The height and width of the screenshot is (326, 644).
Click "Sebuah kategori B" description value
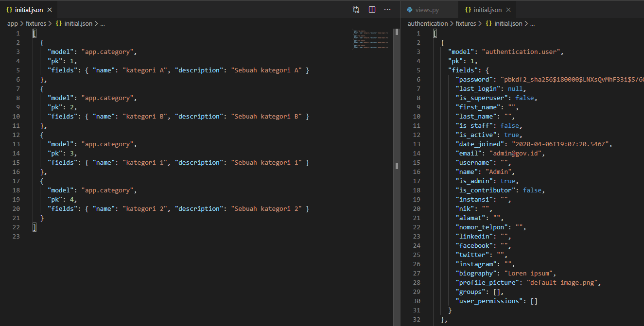[267, 117]
